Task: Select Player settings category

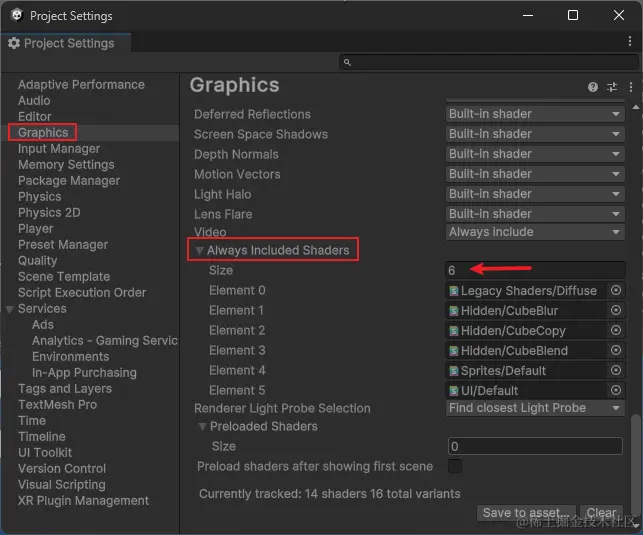Action: (36, 229)
